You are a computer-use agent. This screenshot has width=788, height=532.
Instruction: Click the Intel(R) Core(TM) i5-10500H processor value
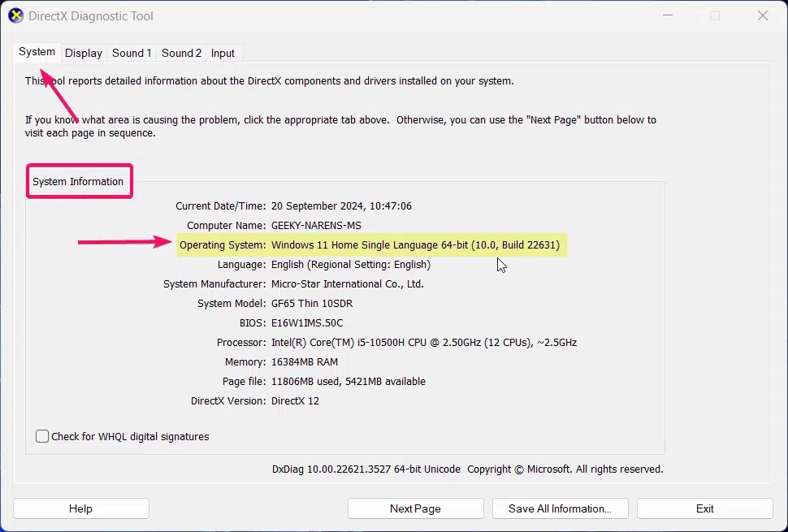coord(423,343)
